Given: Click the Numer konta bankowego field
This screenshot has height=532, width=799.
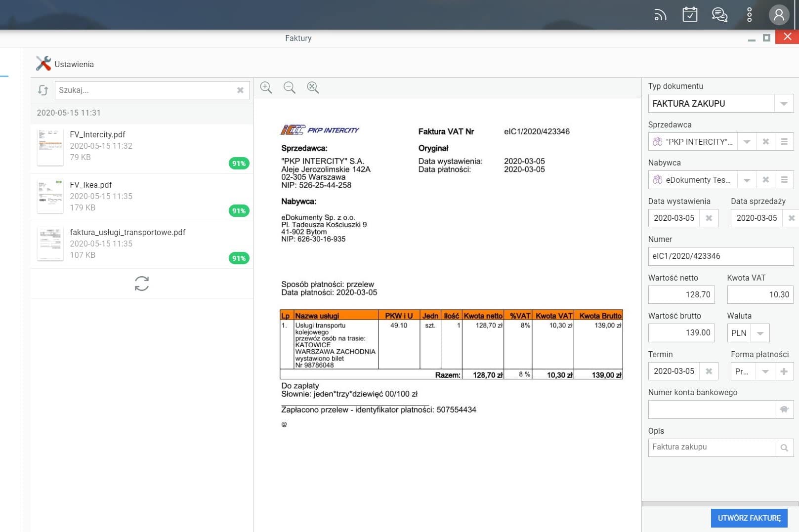Looking at the screenshot, I should coord(712,409).
